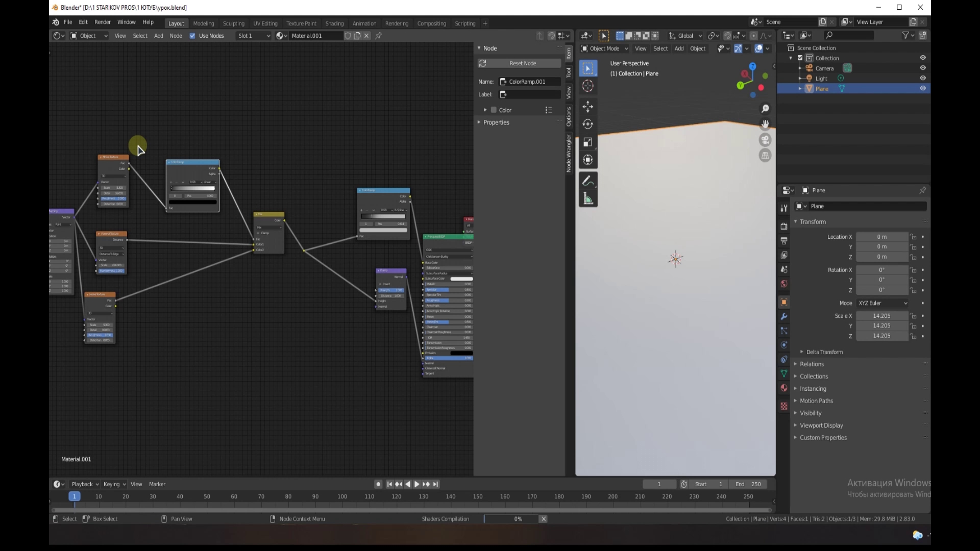Select the Scale tool icon
The width and height of the screenshot is (980, 551).
[x=588, y=142]
